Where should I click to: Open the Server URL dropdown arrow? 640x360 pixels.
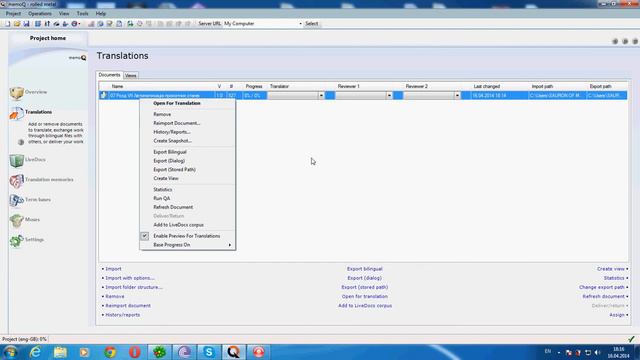coord(300,24)
